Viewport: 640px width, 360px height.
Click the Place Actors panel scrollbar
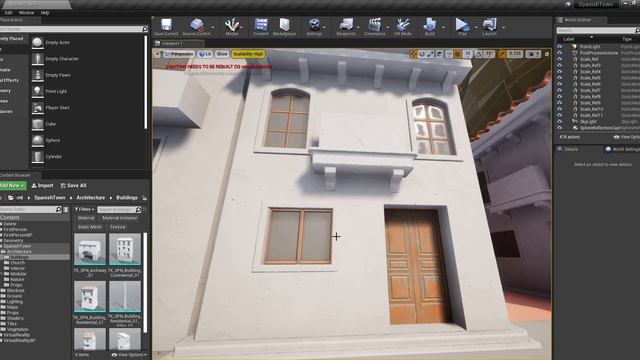pos(146,82)
